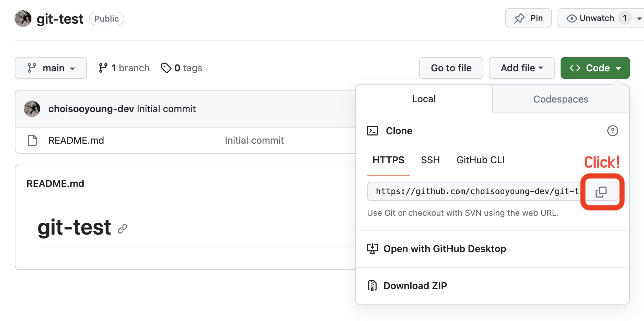Click the watcher count badge showing 1
Viewport: 644px width, 321px height.
(625, 18)
